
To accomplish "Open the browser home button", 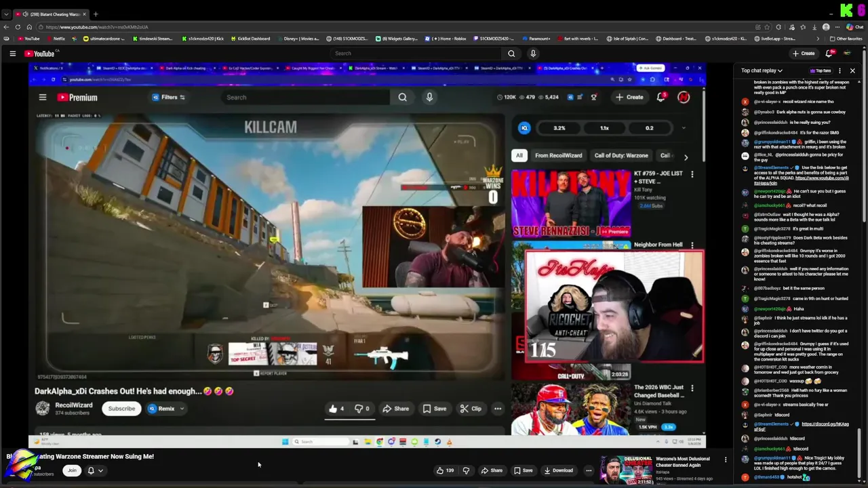I will tap(28, 27).
